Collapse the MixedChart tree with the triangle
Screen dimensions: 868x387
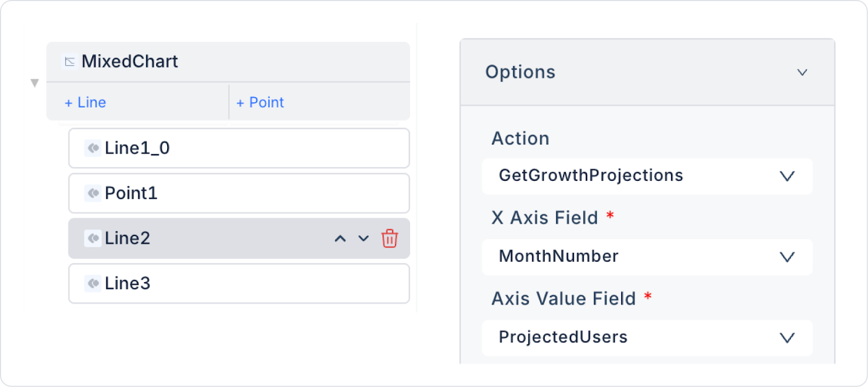pyautogui.click(x=35, y=83)
